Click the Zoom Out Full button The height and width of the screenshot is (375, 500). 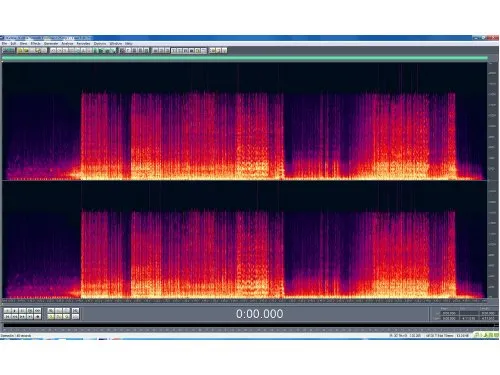66,311
